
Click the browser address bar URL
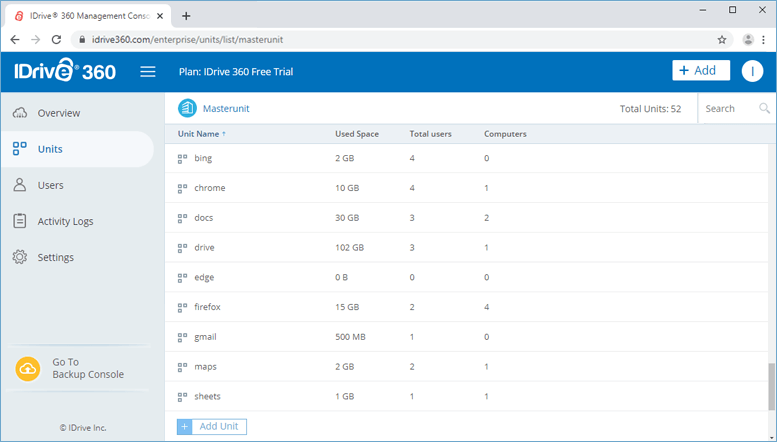187,40
